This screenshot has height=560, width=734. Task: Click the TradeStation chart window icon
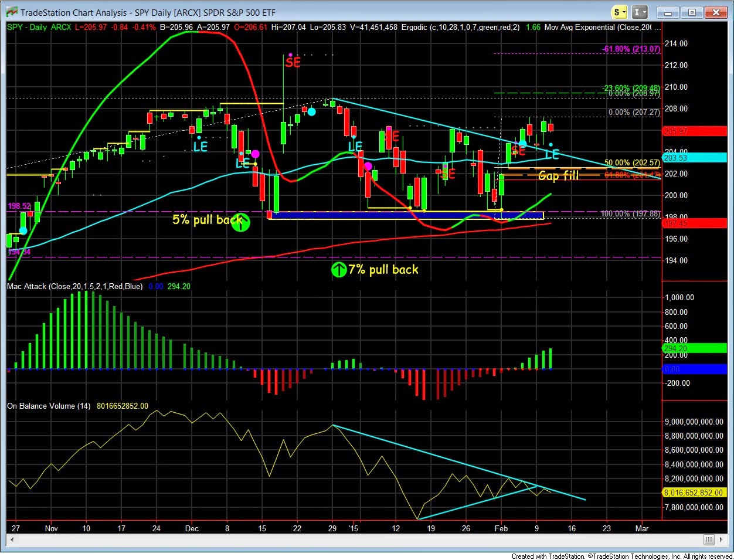click(x=12, y=12)
